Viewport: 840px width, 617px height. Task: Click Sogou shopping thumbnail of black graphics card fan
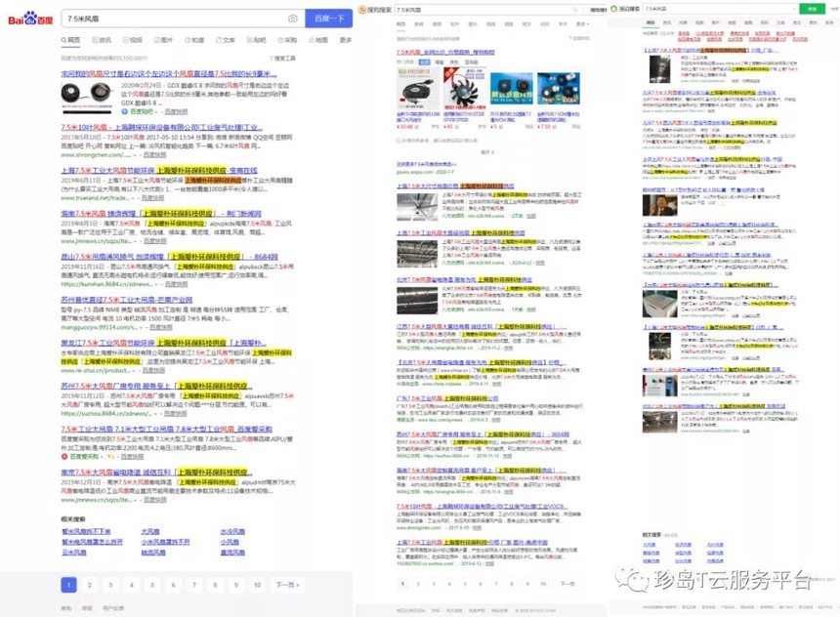click(464, 89)
